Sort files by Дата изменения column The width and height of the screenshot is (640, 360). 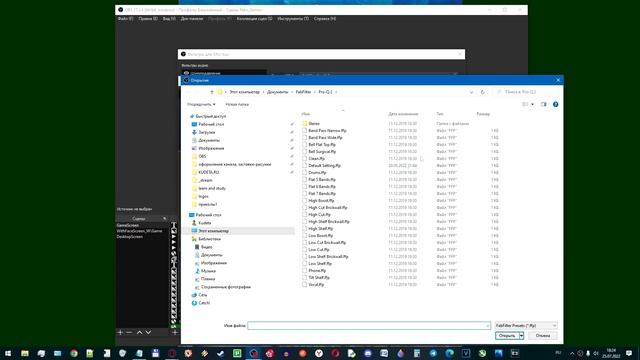(403, 114)
